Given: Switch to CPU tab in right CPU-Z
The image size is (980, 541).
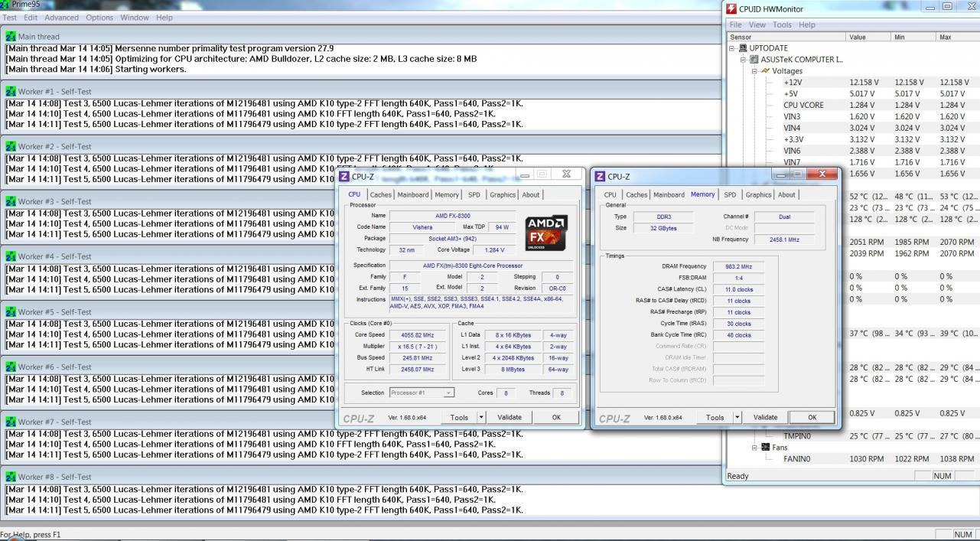Looking at the screenshot, I should coord(610,194).
